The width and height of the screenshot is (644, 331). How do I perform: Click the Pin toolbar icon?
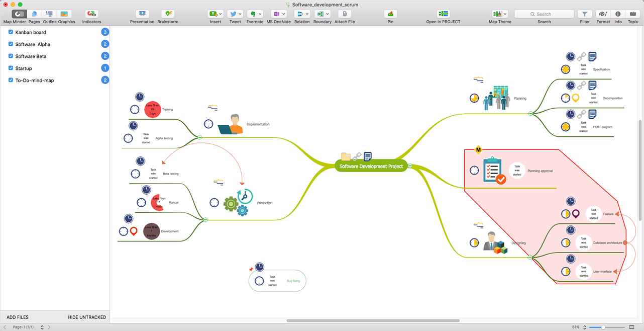tap(390, 14)
